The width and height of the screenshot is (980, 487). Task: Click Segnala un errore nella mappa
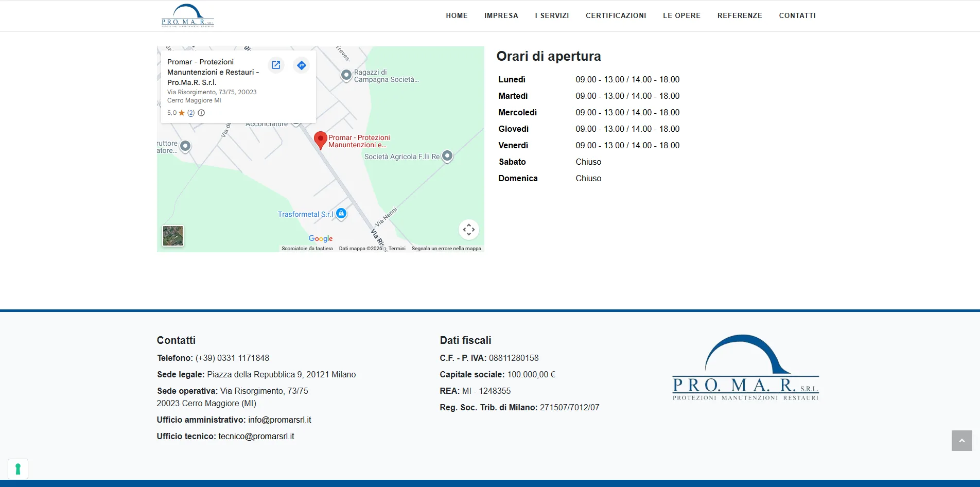[446, 249]
